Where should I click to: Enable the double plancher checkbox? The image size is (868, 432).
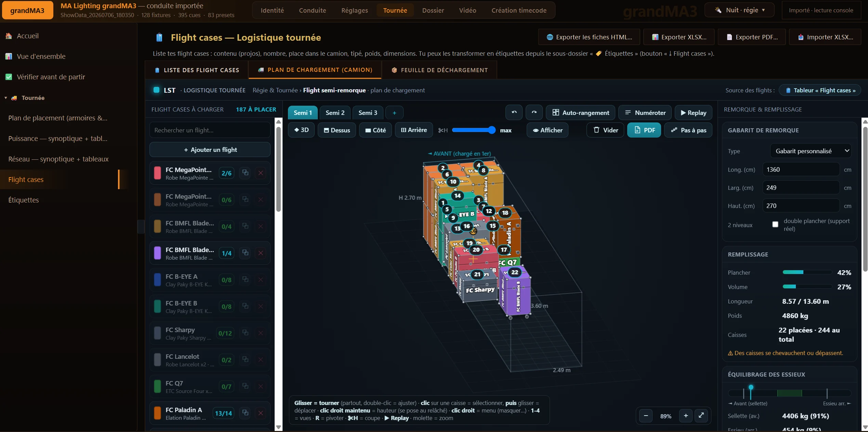pyautogui.click(x=775, y=224)
